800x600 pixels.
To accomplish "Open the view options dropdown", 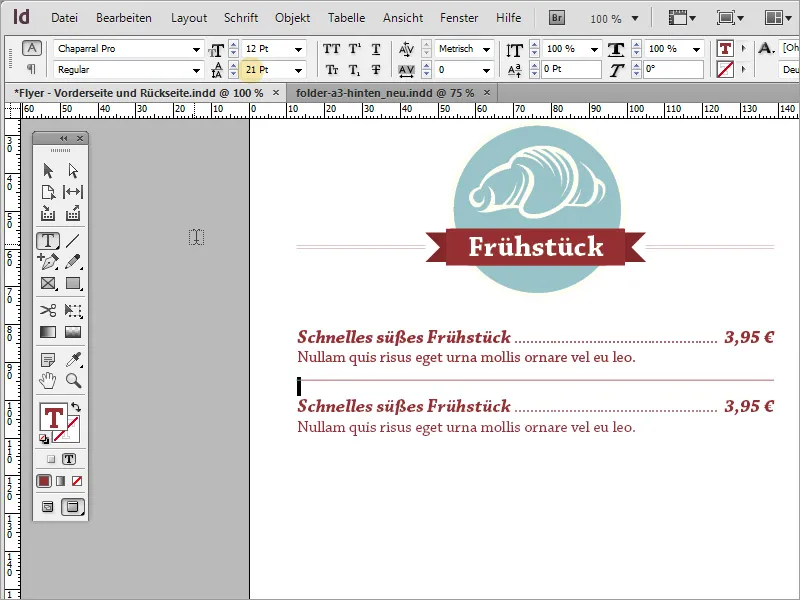I will (x=682, y=18).
